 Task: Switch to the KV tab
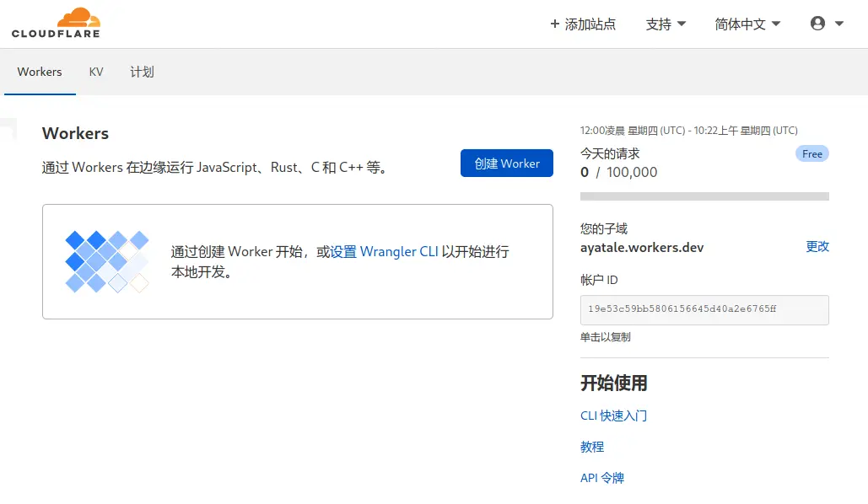tap(96, 72)
